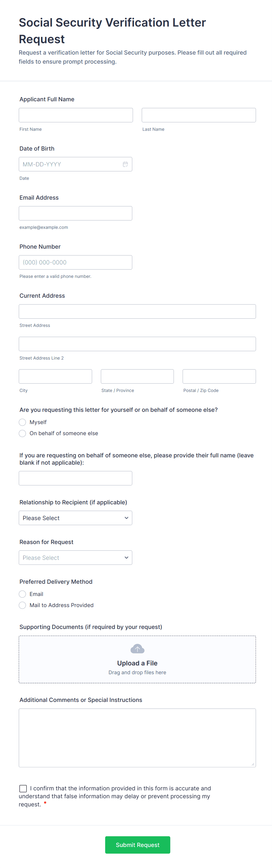Select Email as delivery method

[23, 594]
